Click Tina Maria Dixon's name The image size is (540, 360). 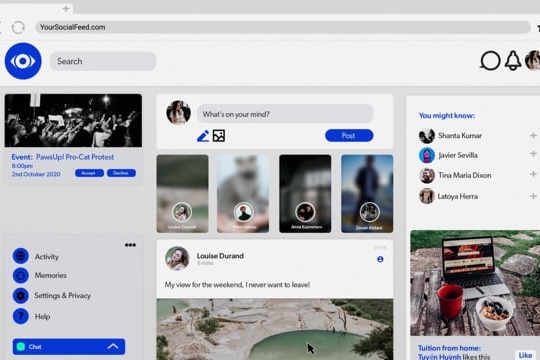click(465, 175)
